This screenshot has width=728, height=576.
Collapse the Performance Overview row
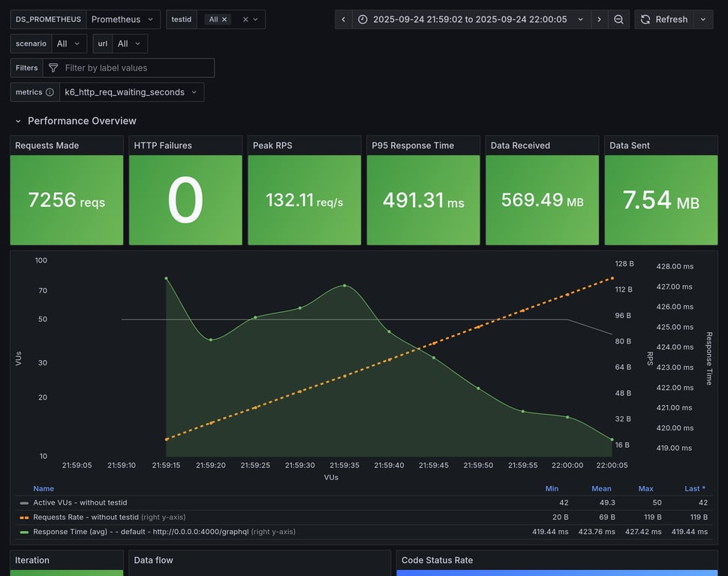pyautogui.click(x=19, y=121)
